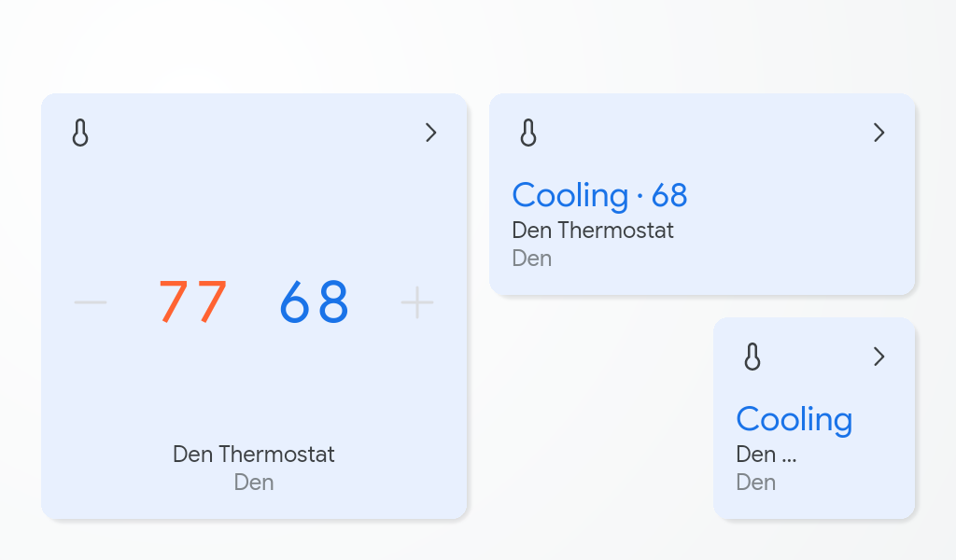Click the Cooling · 68 status text

[599, 195]
